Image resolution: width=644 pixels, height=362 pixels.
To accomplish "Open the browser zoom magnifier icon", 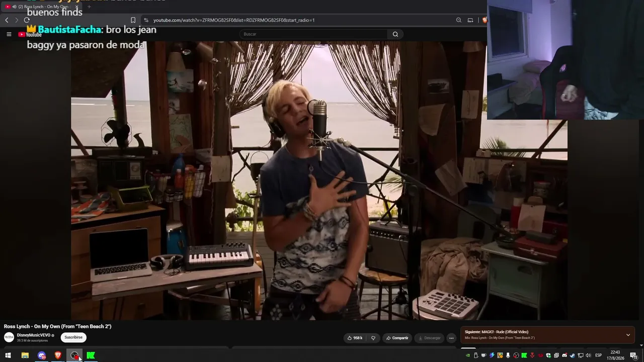I will pos(458,20).
